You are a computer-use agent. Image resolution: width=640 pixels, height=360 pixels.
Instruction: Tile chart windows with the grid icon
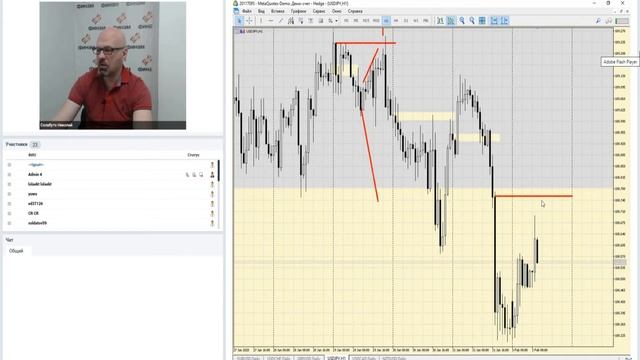pos(482,21)
